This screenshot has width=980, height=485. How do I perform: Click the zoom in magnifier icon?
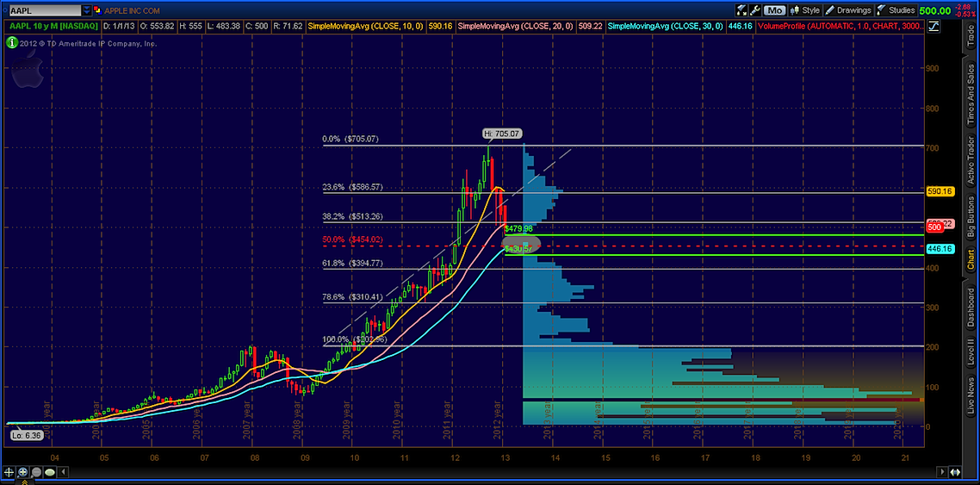pos(23,472)
